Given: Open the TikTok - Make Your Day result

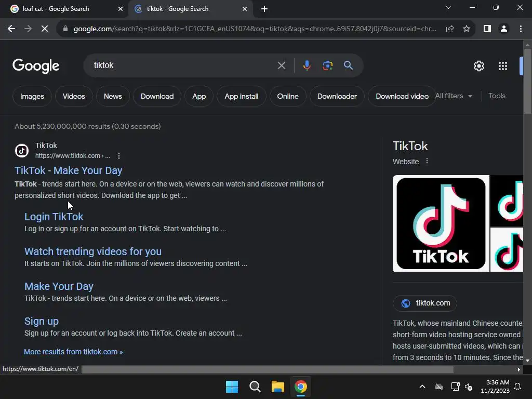Looking at the screenshot, I should coord(68,170).
